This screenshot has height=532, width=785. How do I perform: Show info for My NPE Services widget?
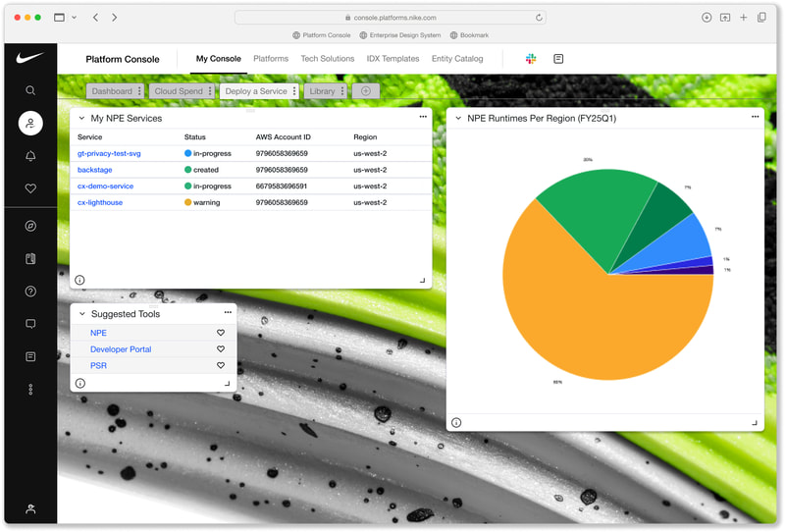pyautogui.click(x=79, y=280)
